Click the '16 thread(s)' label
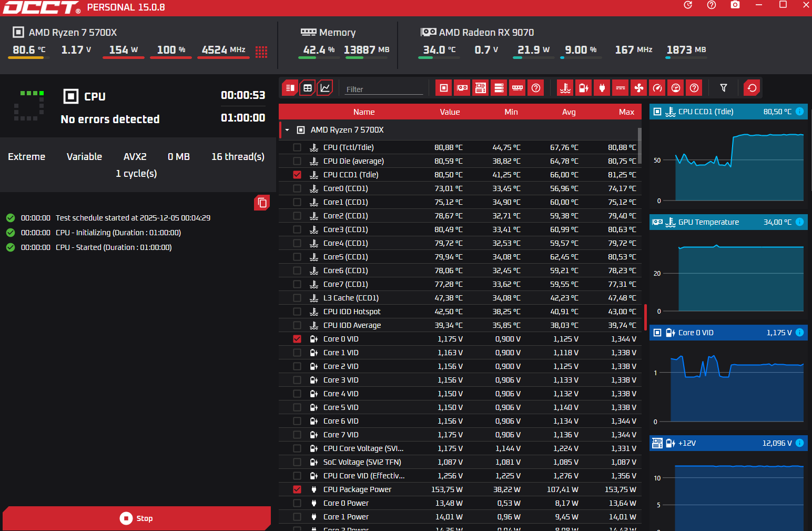Viewport: 812px width, 531px height. tap(238, 157)
